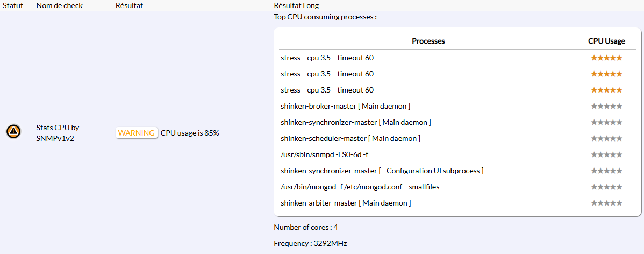
Task: Click the Stats CPU by SNMPv1v2 check name
Action: (58, 132)
